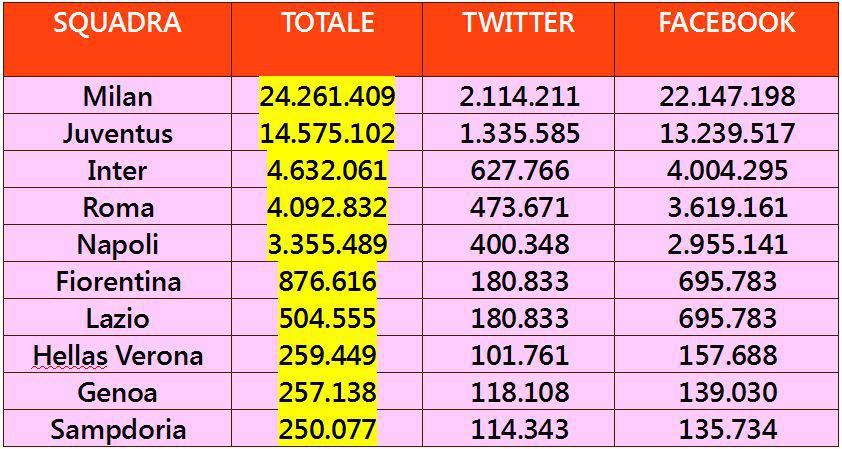Click the Napoli team name
The height and width of the screenshot is (449, 842).
coord(118,244)
